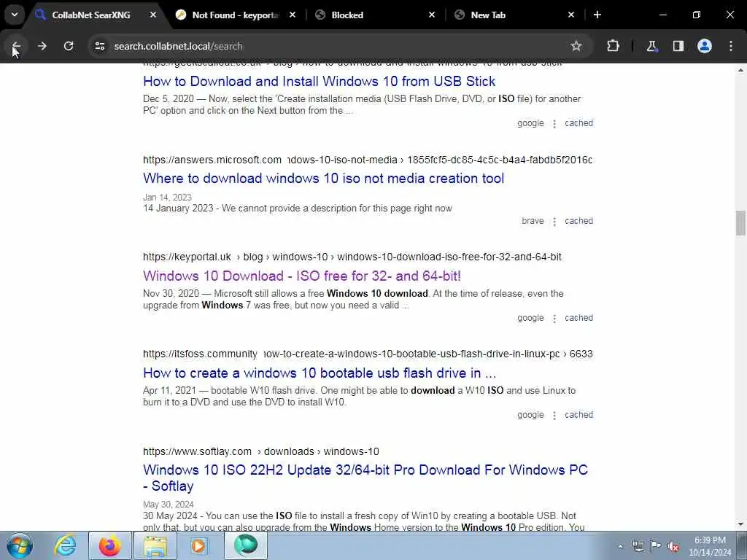Click google engine label on keyportal result
The image size is (747, 560).
pyautogui.click(x=530, y=318)
